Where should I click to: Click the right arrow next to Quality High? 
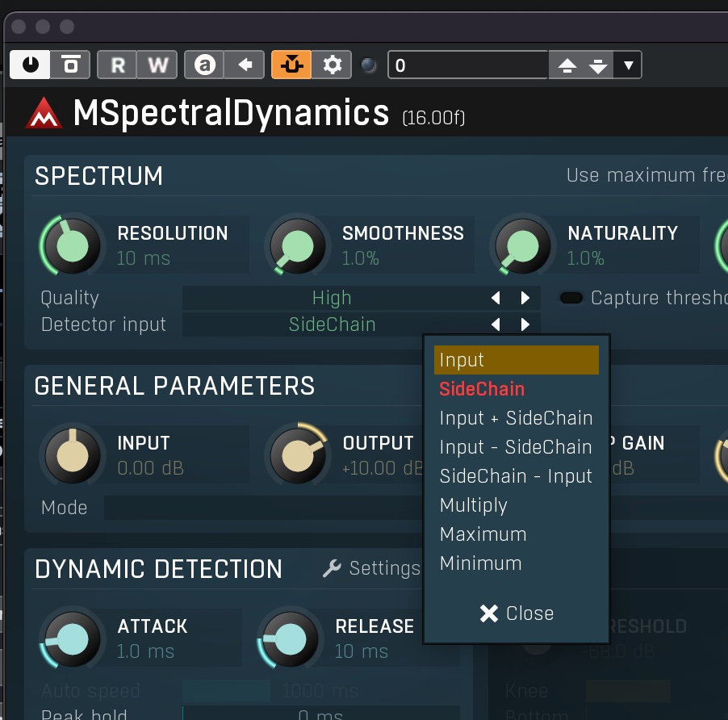coord(525,298)
